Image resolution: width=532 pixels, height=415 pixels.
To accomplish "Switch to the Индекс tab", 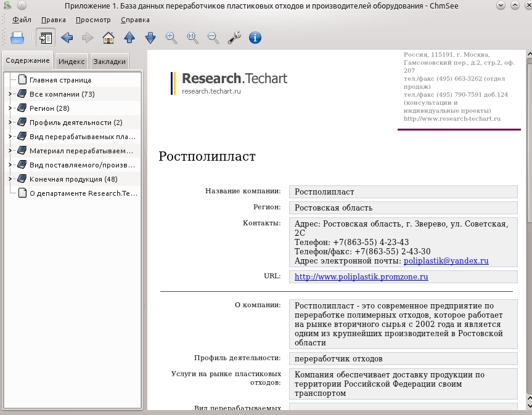I will [x=72, y=62].
